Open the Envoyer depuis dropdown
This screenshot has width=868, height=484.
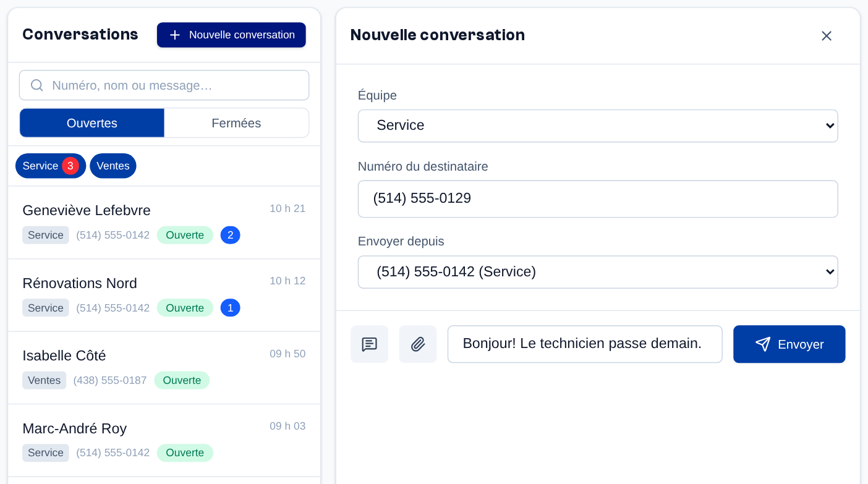tap(598, 271)
